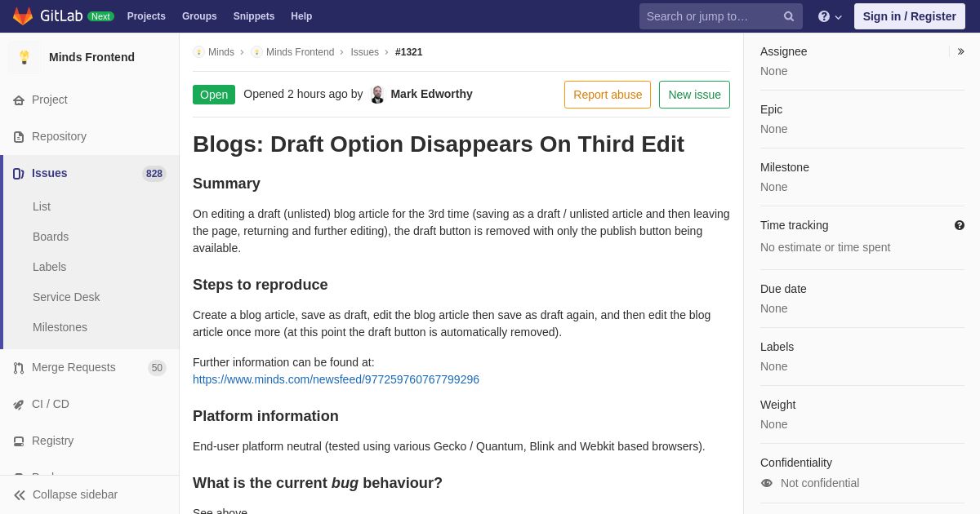The height and width of the screenshot is (514, 980).
Task: Click the Repository file icon in sidebar
Action: tap(19, 137)
